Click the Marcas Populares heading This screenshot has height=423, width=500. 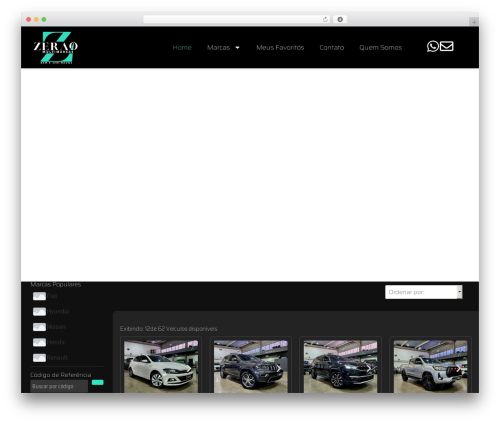pyautogui.click(x=56, y=284)
